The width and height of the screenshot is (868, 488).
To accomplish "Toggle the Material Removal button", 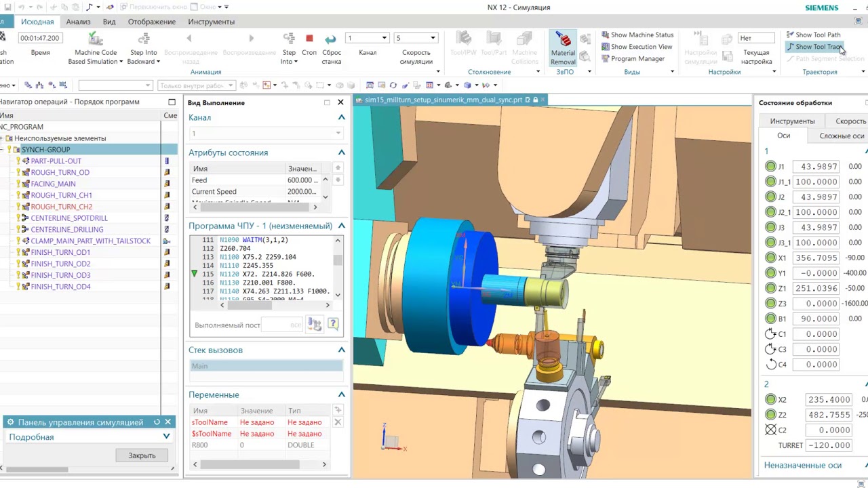I will pyautogui.click(x=563, y=49).
